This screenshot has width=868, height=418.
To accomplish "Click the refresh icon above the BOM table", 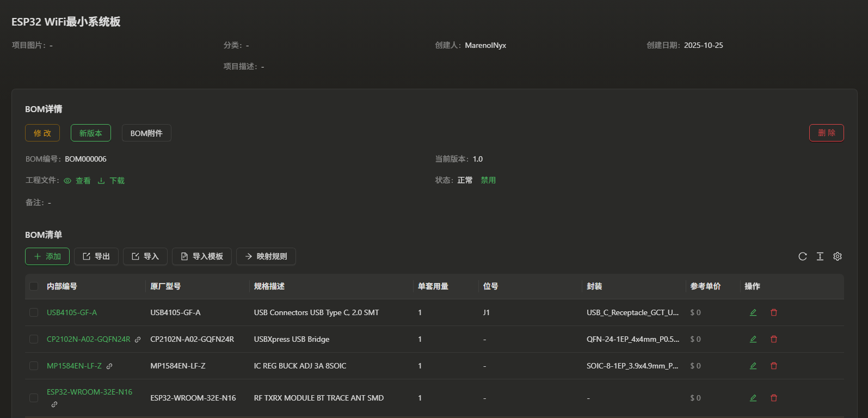I will pyautogui.click(x=802, y=256).
